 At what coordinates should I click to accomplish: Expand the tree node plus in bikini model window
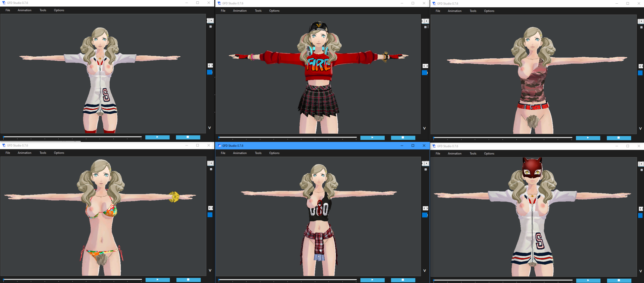211,169
